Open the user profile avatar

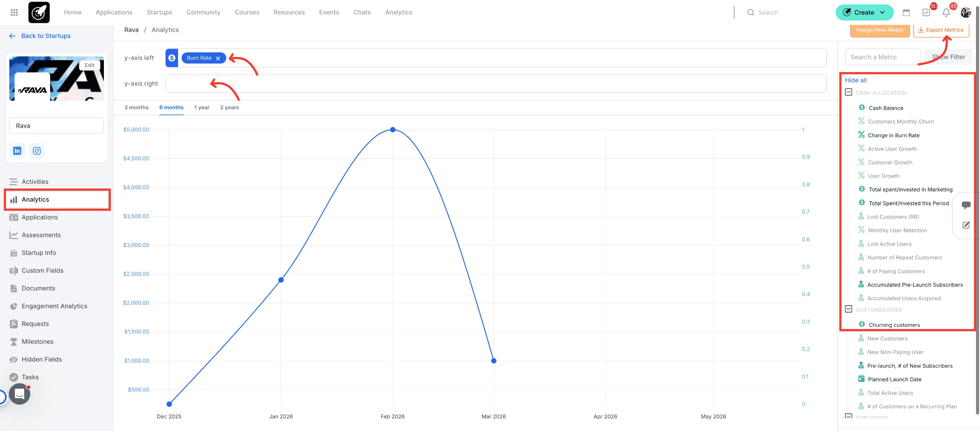point(965,13)
